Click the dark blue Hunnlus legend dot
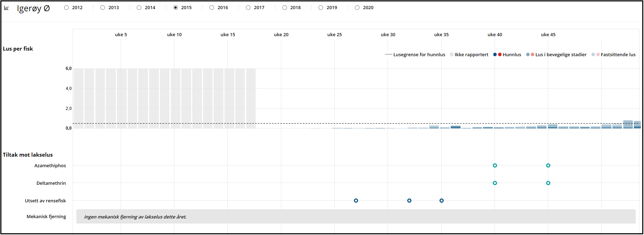Image resolution: width=644 pixels, height=235 pixels. point(495,55)
